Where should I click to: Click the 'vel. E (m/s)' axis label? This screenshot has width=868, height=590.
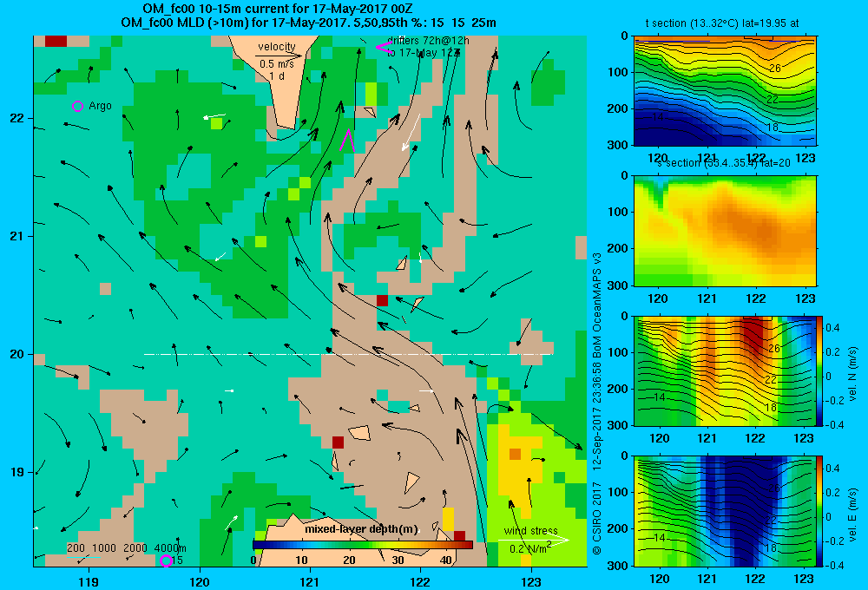coord(852,515)
